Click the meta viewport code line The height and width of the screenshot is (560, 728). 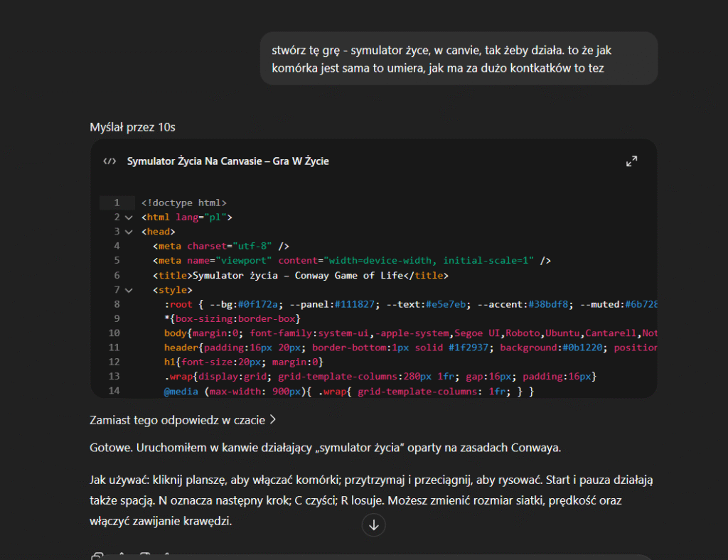(x=351, y=260)
